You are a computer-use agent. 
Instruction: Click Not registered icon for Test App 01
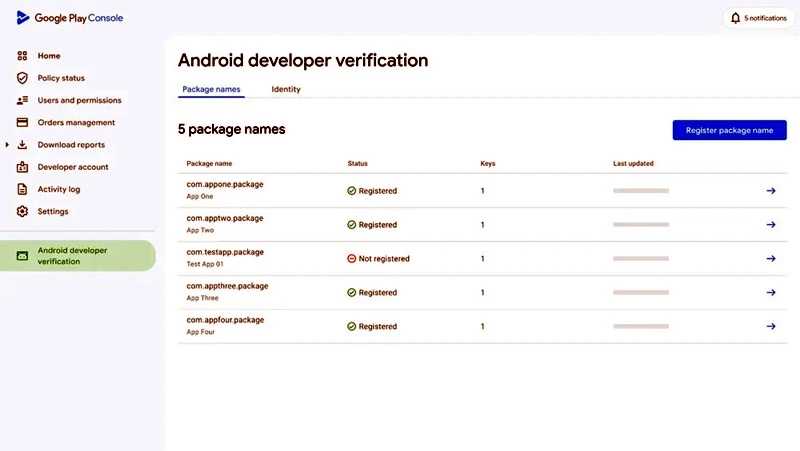pyautogui.click(x=352, y=259)
